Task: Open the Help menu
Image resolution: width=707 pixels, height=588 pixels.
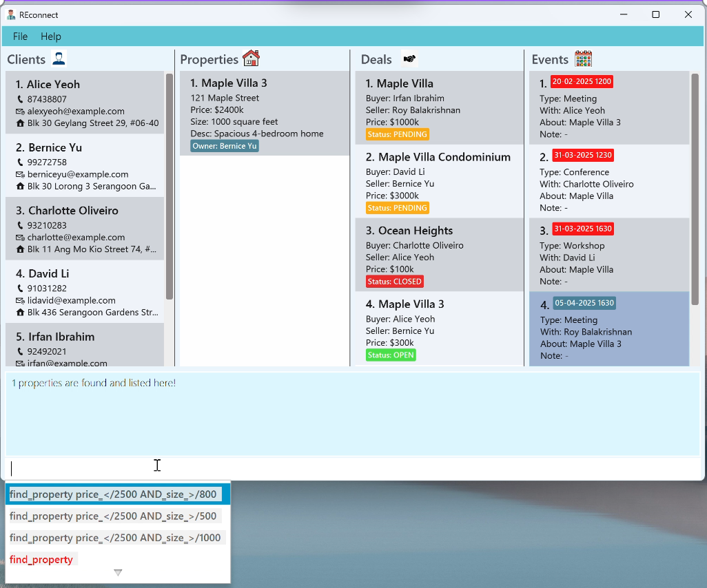Action: (51, 36)
